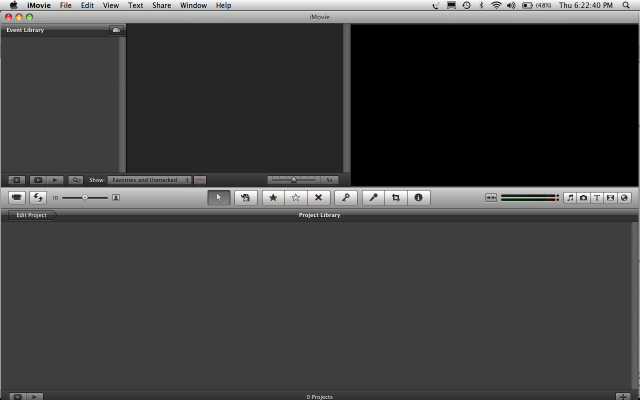
Task: Open the camera import window
Action: (17, 198)
